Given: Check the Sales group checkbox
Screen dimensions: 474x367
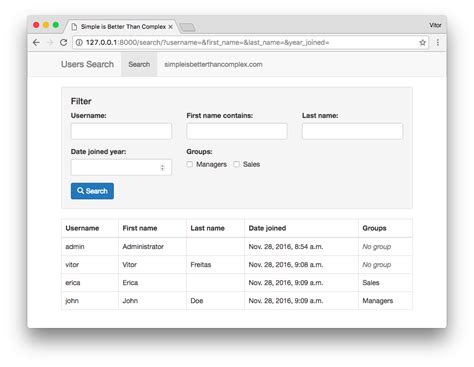Looking at the screenshot, I should click(236, 164).
